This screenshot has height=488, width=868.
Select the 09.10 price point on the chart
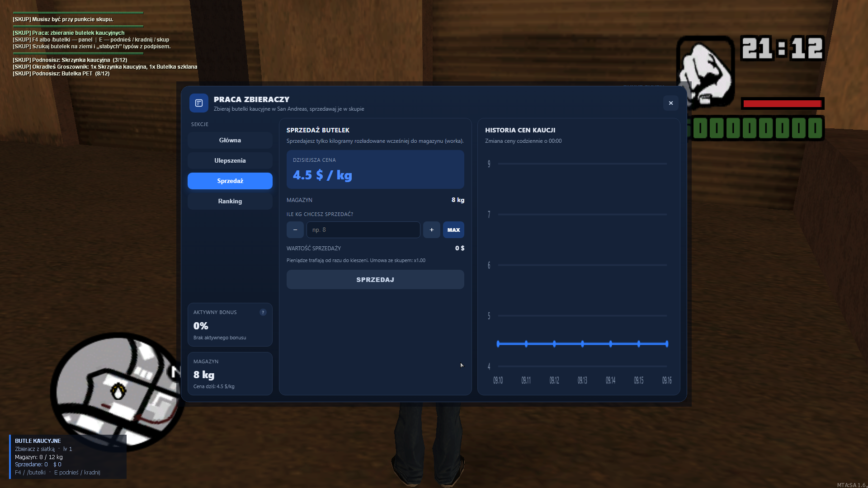click(498, 344)
